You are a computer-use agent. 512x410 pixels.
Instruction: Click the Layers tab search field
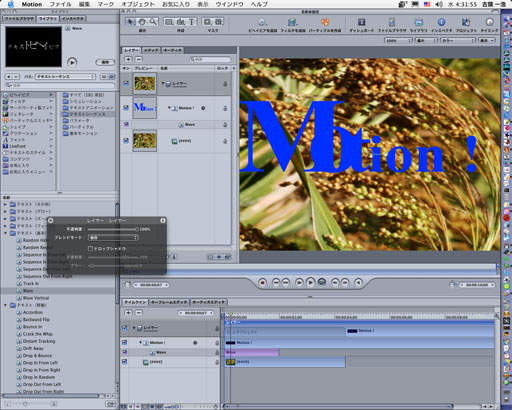click(210, 59)
